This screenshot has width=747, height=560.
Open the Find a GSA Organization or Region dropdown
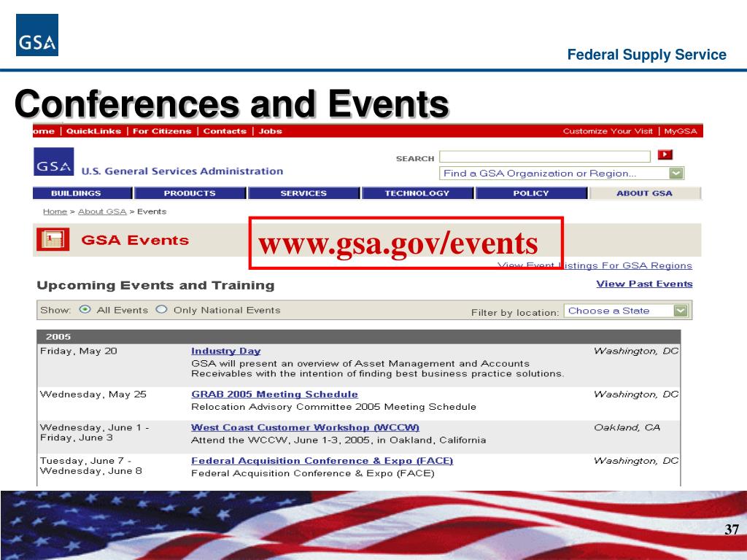point(561,174)
